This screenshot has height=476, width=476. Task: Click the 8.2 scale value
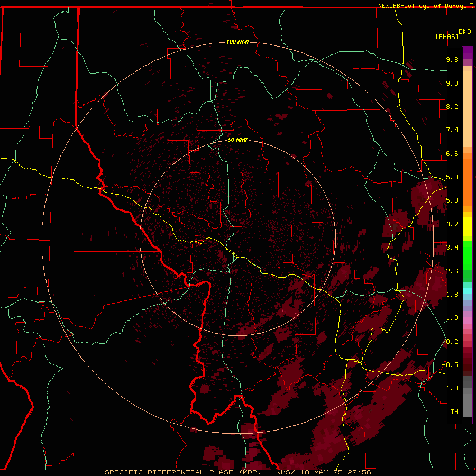(x=452, y=106)
